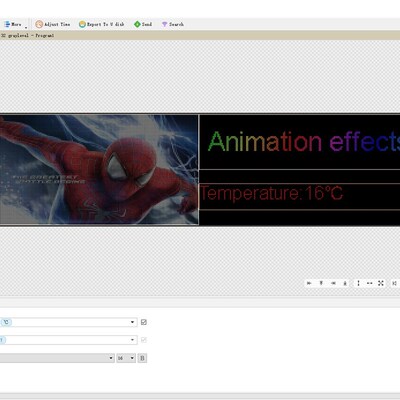Click the stretch vertically icon
Screen dimensions: 400x400
[x=358, y=283]
